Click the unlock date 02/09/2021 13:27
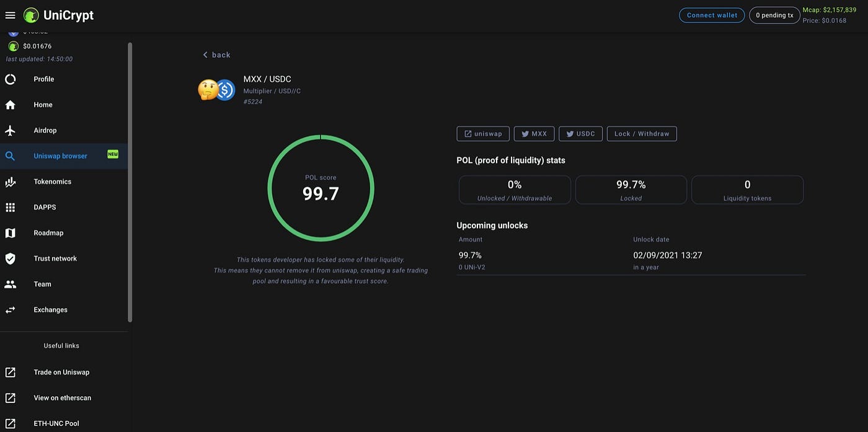 [668, 255]
